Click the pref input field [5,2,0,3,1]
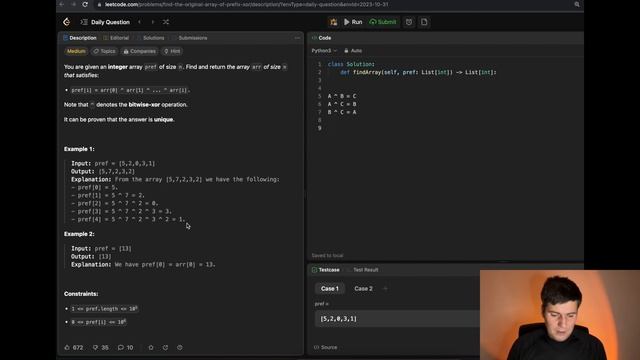The height and width of the screenshot is (360, 640). [x=398, y=319]
